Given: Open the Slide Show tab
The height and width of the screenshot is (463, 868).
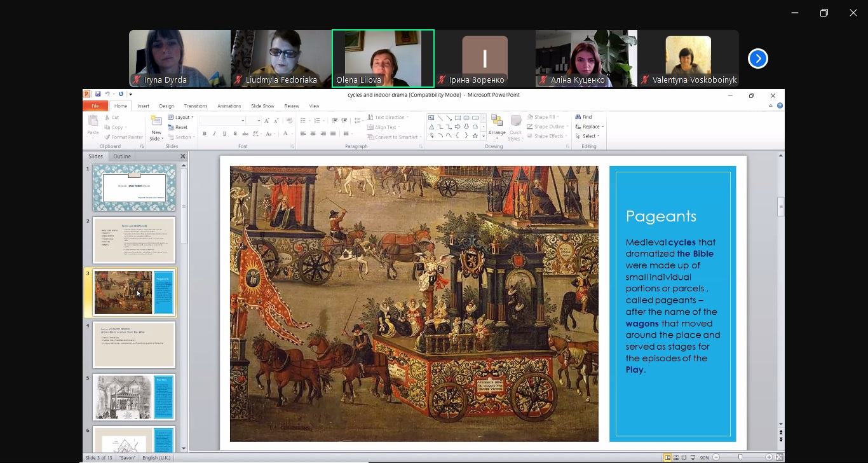Looking at the screenshot, I should [262, 106].
